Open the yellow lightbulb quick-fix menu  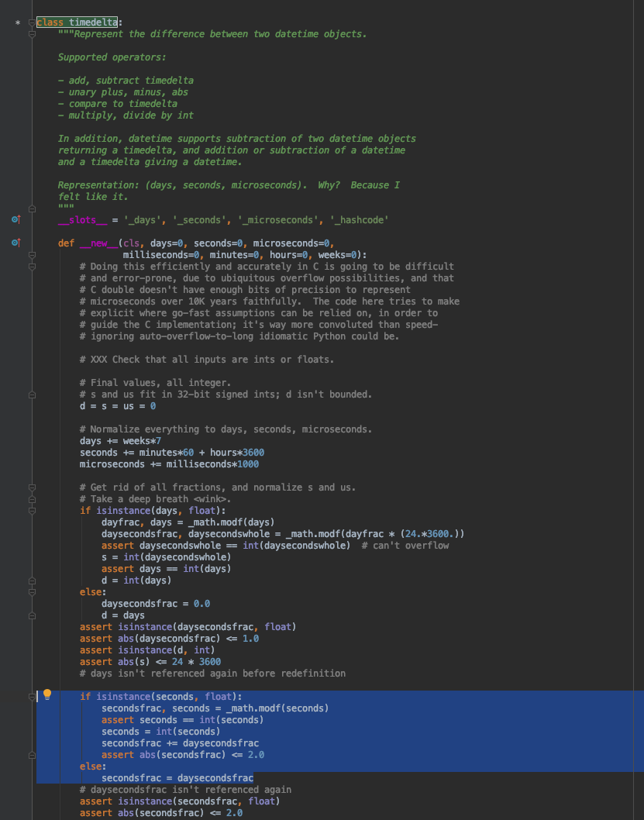point(47,694)
